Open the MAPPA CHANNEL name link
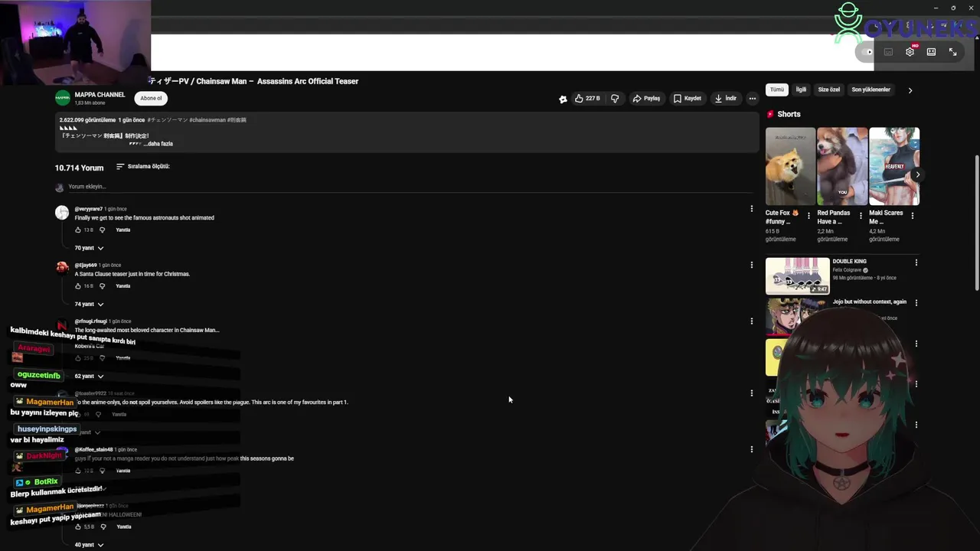 [x=100, y=95]
